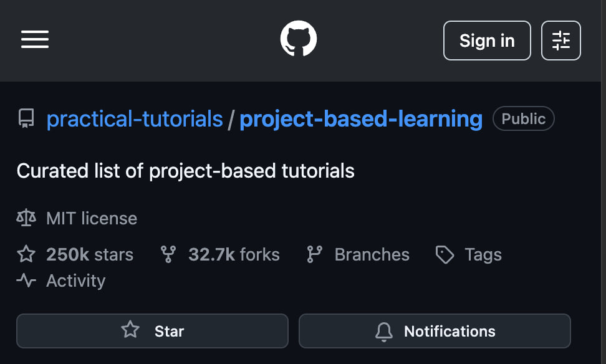
Task: Open the project-based-learning repository link
Action: tap(360, 118)
